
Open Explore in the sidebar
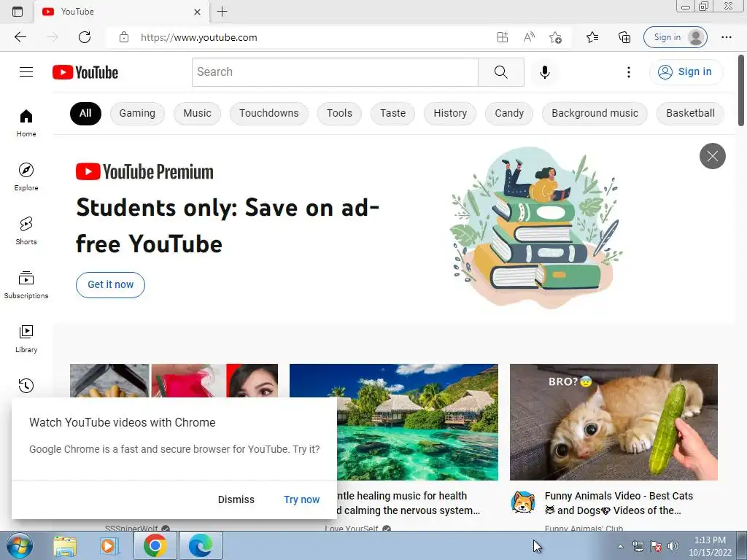[26, 176]
